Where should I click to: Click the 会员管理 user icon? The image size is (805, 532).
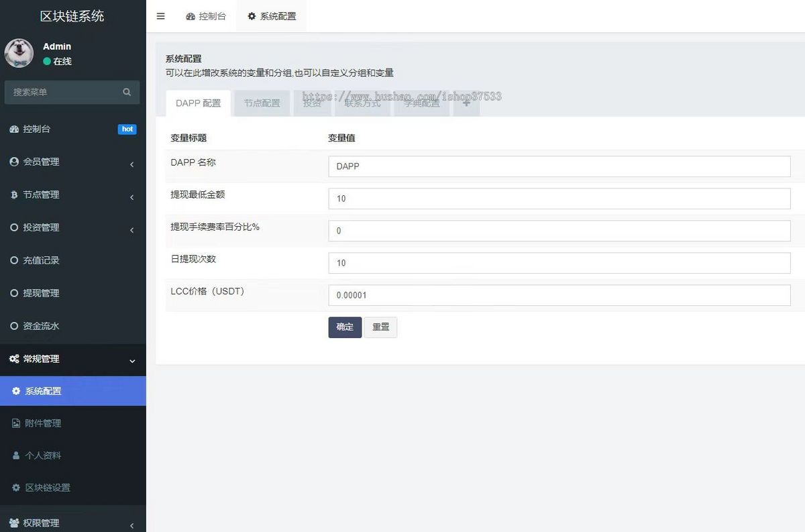point(14,162)
